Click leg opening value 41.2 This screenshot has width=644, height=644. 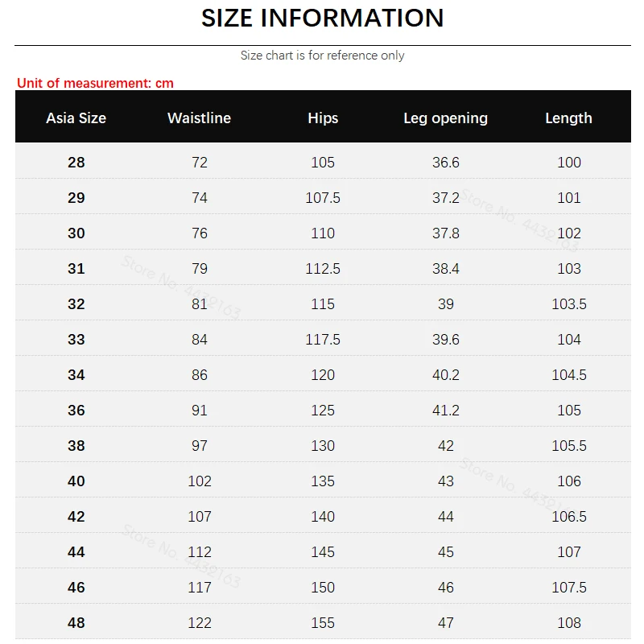tap(446, 411)
